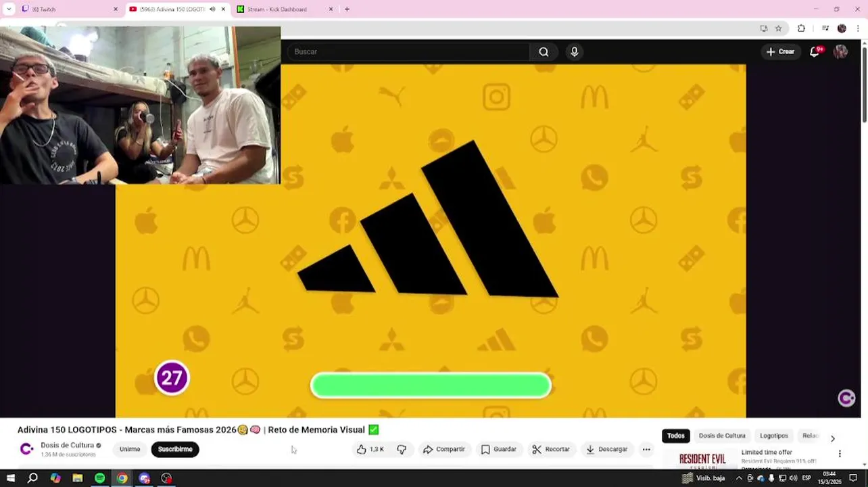Open the Windows notification center

coord(854,478)
